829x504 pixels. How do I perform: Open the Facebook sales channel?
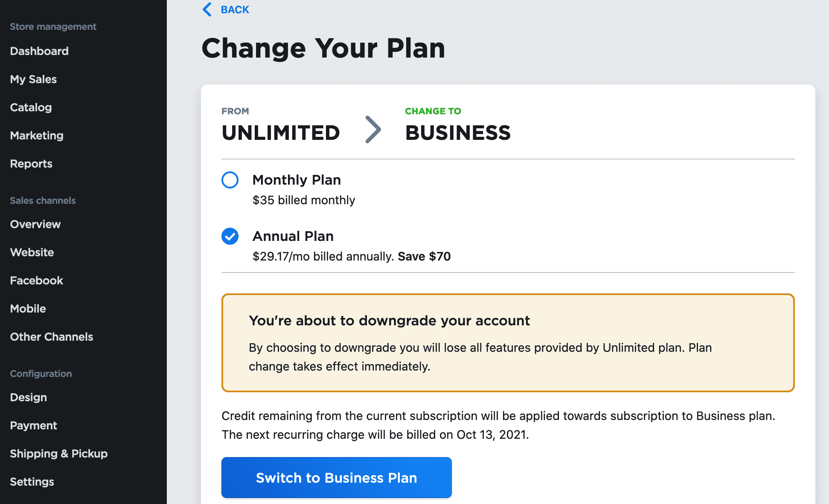36,280
